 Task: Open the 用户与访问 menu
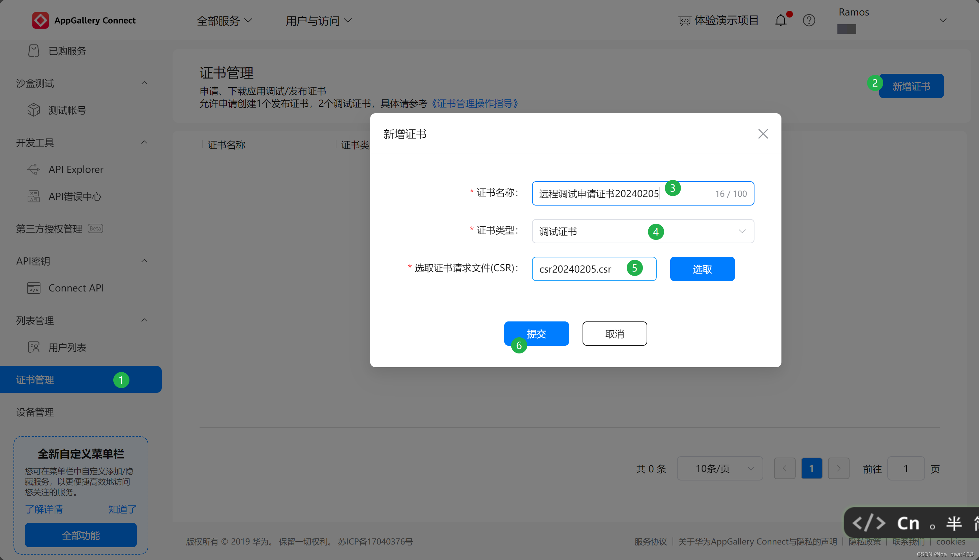[319, 20]
